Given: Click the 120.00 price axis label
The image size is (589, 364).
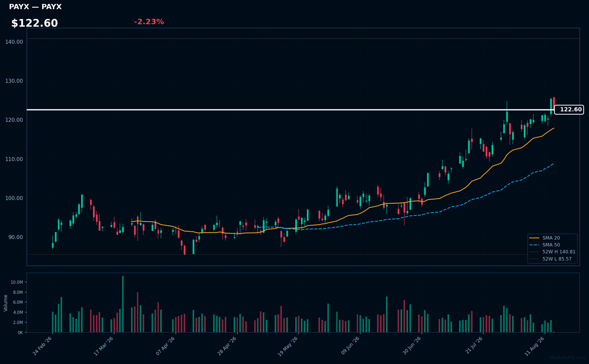Looking at the screenshot, I should [x=14, y=120].
